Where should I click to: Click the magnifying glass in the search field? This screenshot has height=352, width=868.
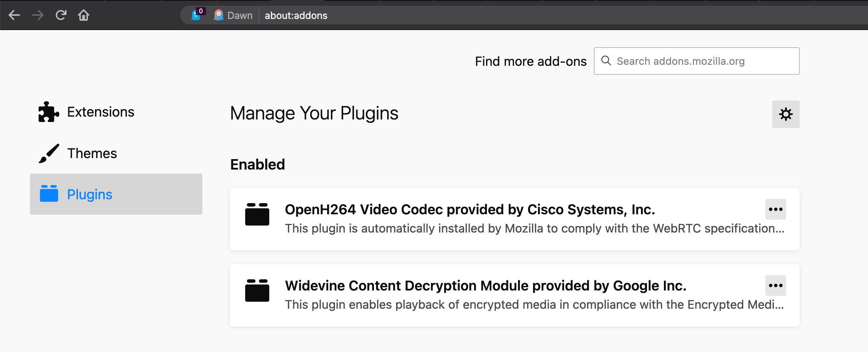[x=606, y=61]
